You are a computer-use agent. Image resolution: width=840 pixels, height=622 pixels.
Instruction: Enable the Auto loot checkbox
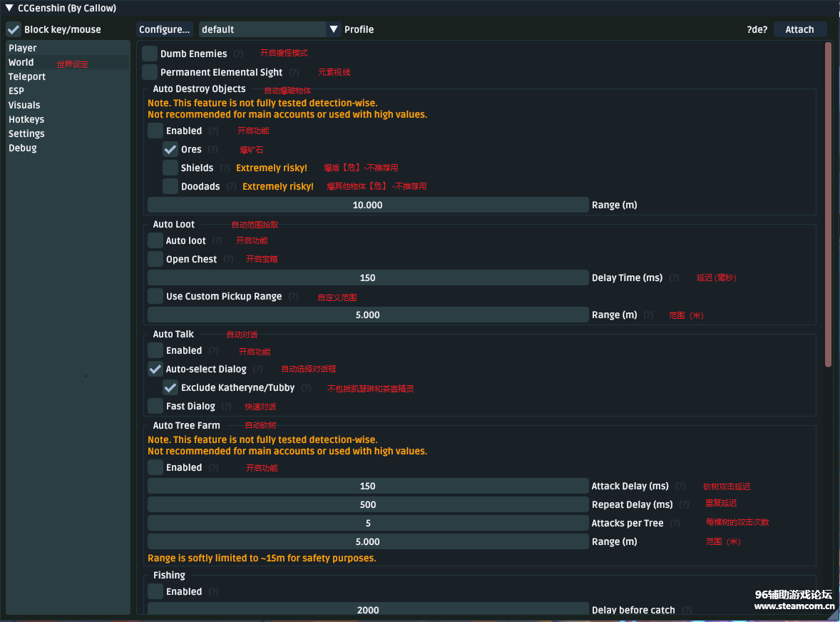tap(155, 241)
